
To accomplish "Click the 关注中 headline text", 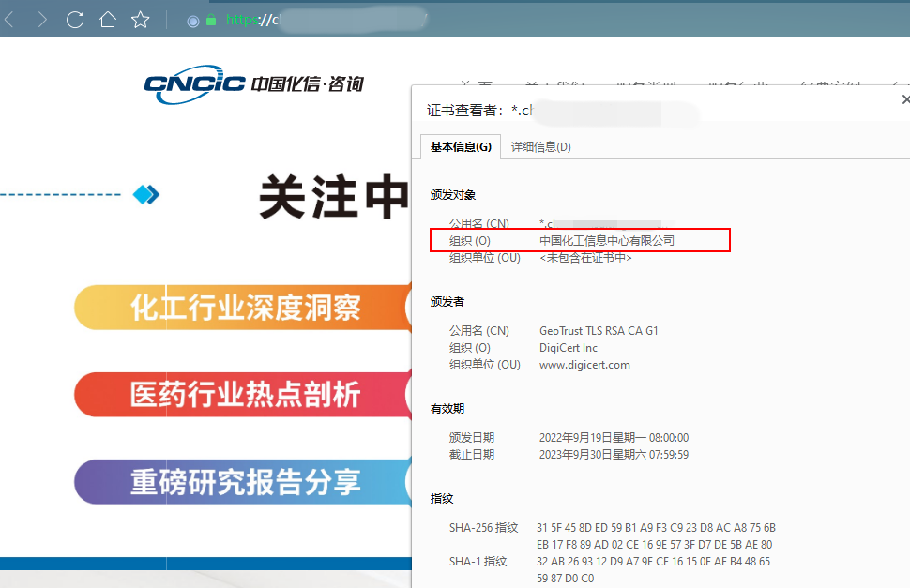I will click(334, 197).
